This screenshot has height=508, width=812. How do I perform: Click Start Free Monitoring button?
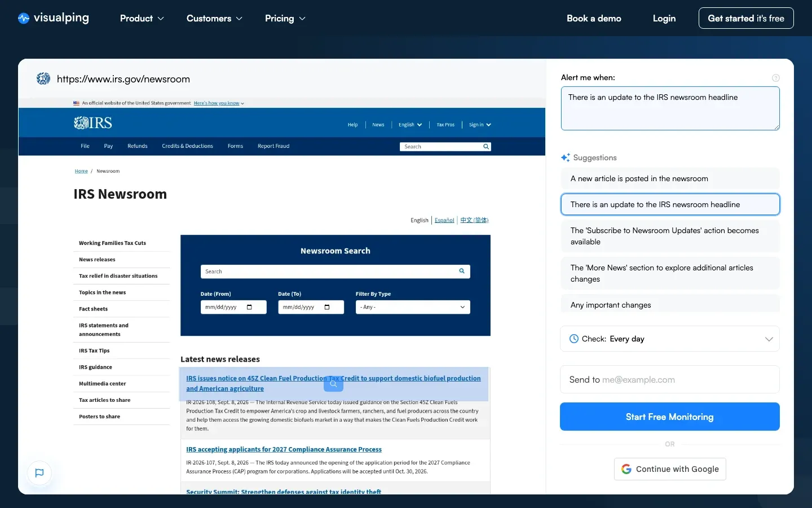pyautogui.click(x=670, y=417)
